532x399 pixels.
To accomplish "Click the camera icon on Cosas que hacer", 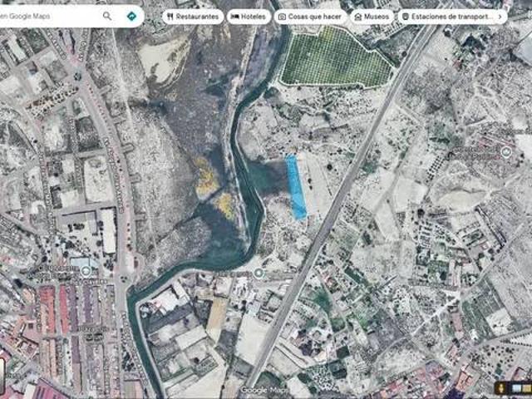I will pyautogui.click(x=282, y=17).
